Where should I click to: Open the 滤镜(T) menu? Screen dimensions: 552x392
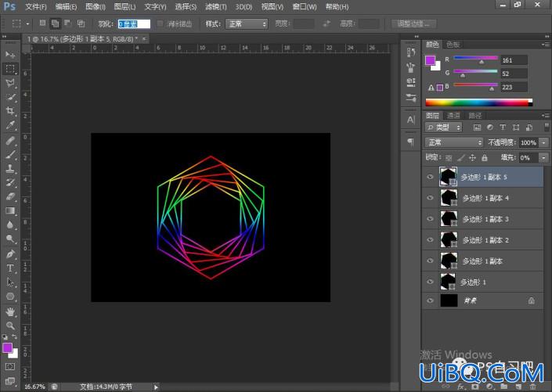coord(216,7)
